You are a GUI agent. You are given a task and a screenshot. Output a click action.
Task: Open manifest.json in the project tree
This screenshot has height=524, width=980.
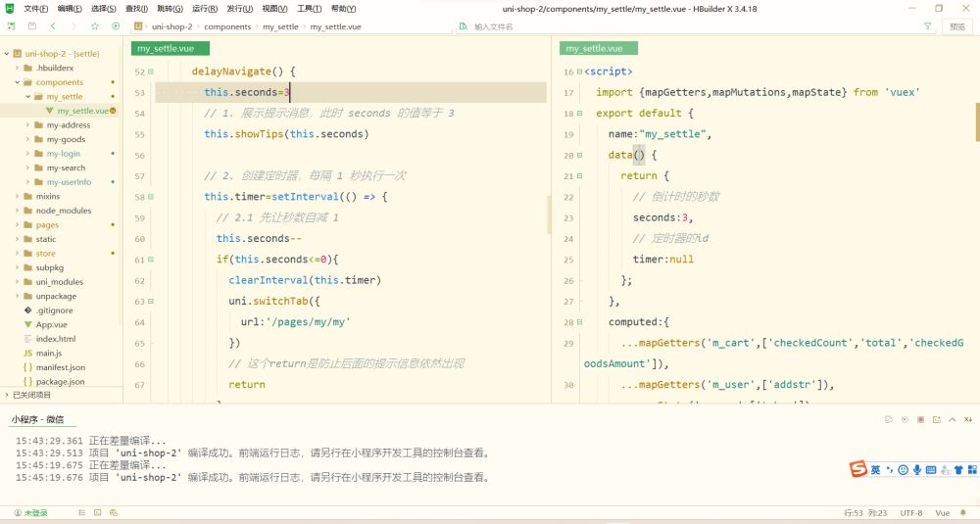(60, 367)
